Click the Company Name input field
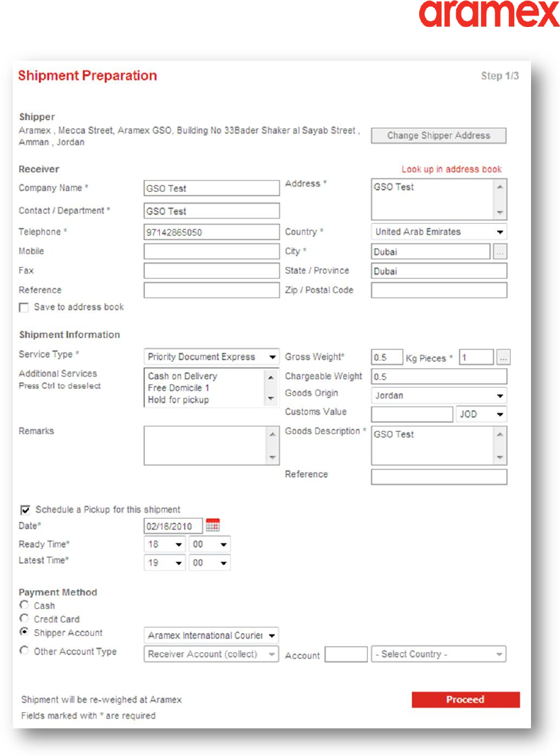The image size is (560, 756). [x=212, y=188]
